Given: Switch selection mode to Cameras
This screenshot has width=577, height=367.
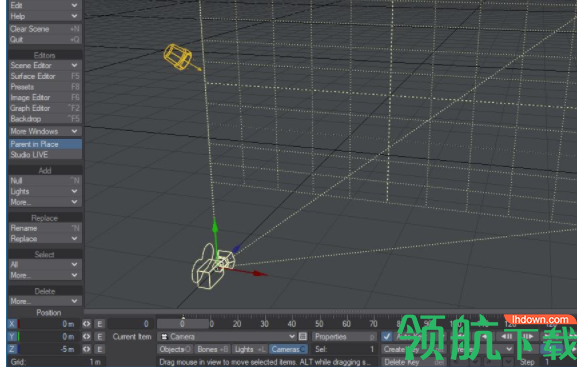Looking at the screenshot, I should pos(288,349).
